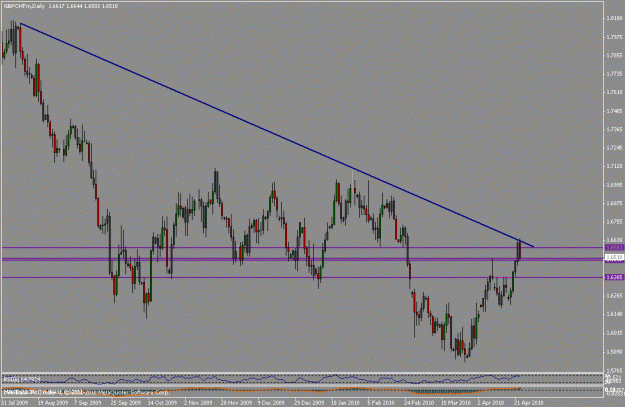The image size is (625, 407).
Task: Click the 24 Feb 2010 date label
Action: (x=417, y=403)
